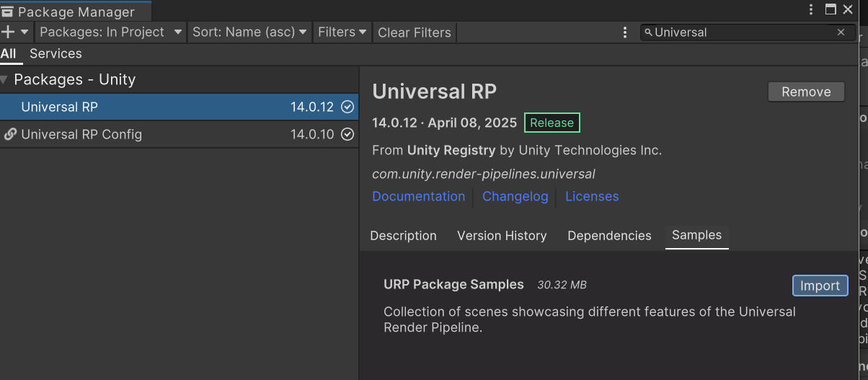The height and width of the screenshot is (380, 868).
Task: Open the Sort: Name (asc) dropdown
Action: point(249,32)
